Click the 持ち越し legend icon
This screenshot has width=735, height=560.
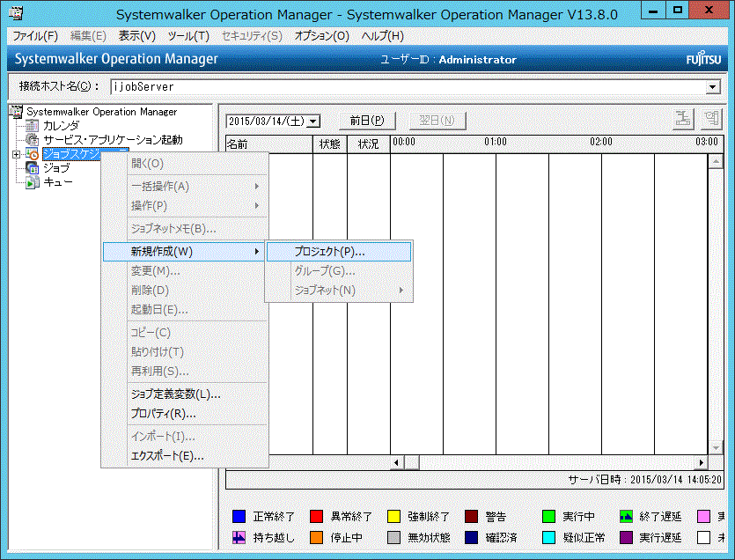239,537
